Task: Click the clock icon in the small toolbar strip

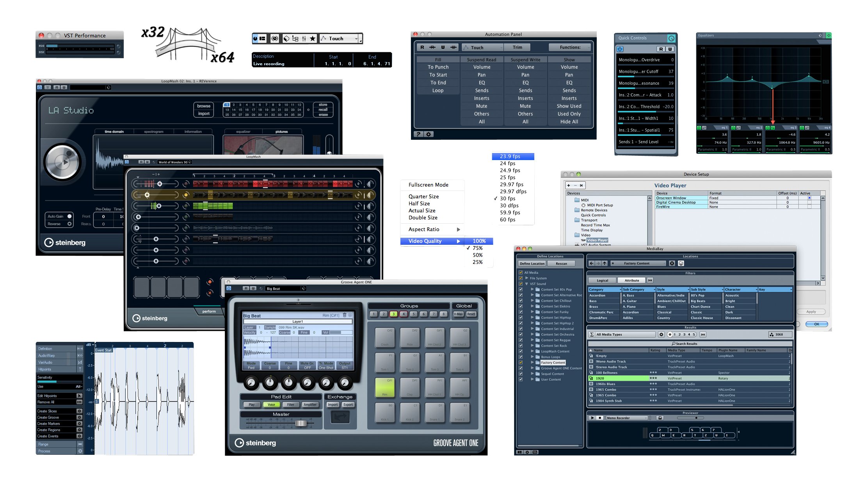Action: click(275, 38)
